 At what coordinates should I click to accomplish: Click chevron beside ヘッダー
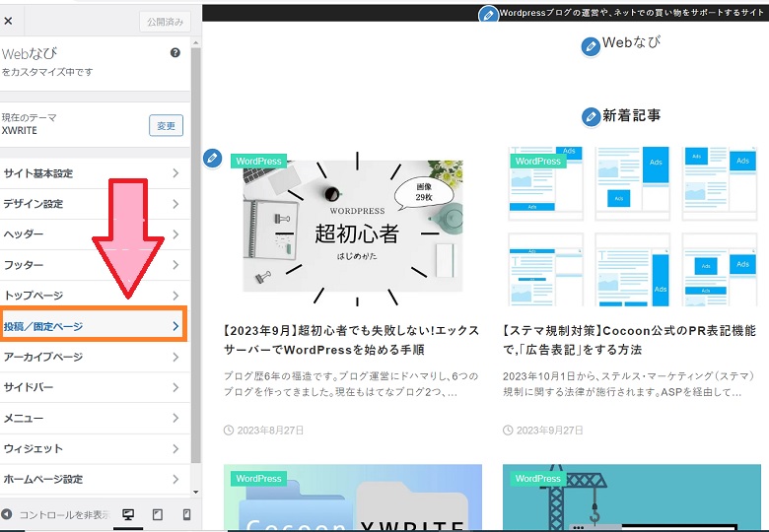[x=175, y=234]
